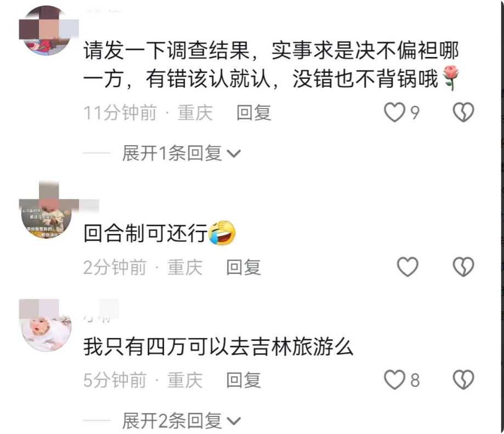Dislike the 调查结果 comment with broken heart

(x=463, y=112)
